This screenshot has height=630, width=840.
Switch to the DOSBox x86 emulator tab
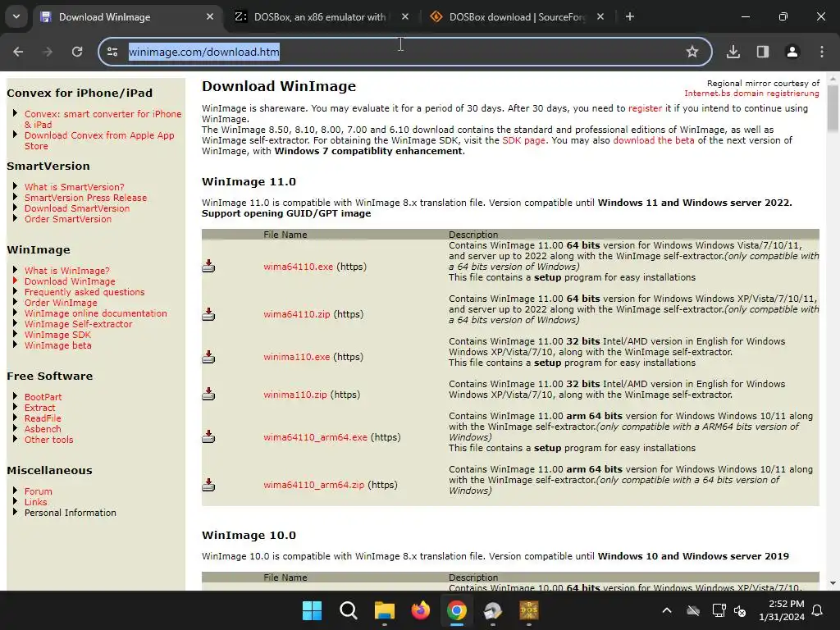[320, 17]
